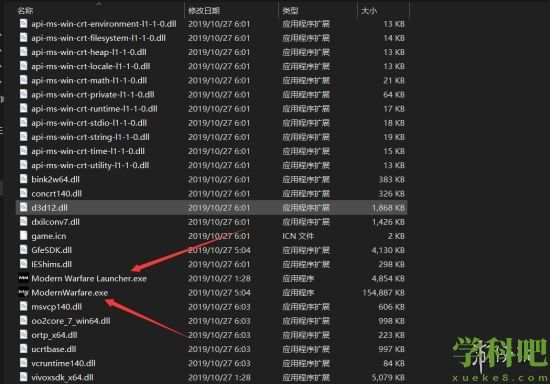The width and height of the screenshot is (550, 384).
Task: Select the ModernWarfare.exe application icon
Action: pos(24,292)
